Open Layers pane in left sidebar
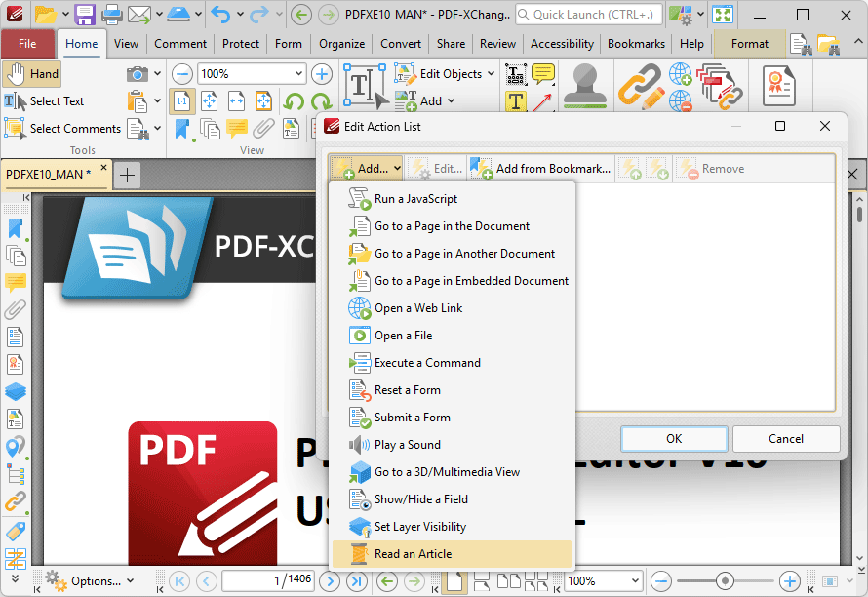Viewport: 868px width, 597px height. (16, 391)
